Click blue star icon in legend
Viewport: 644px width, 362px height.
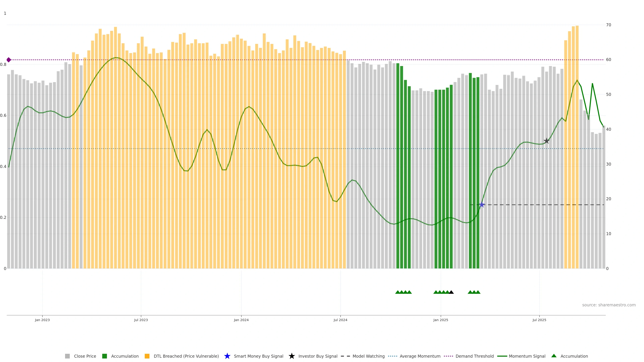pos(227,356)
